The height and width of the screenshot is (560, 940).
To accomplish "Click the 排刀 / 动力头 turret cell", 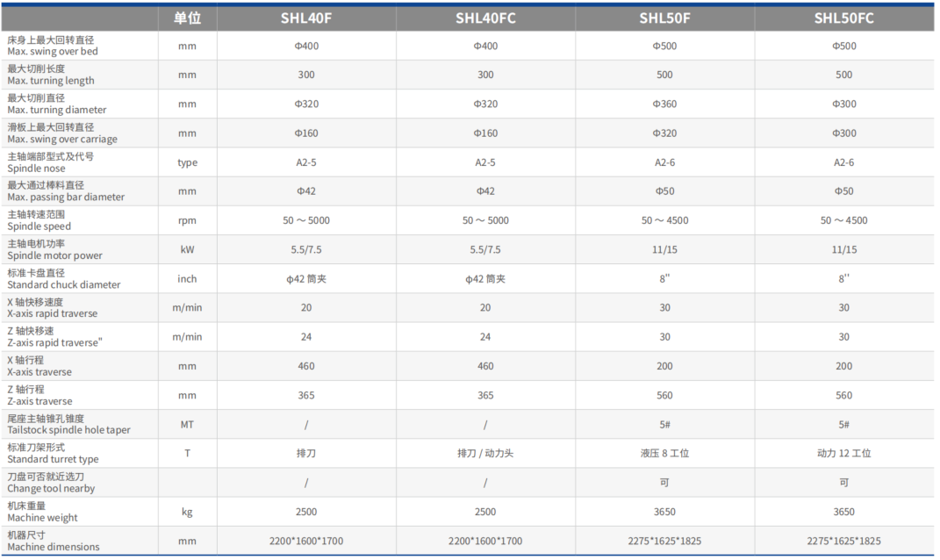I will (485, 454).
